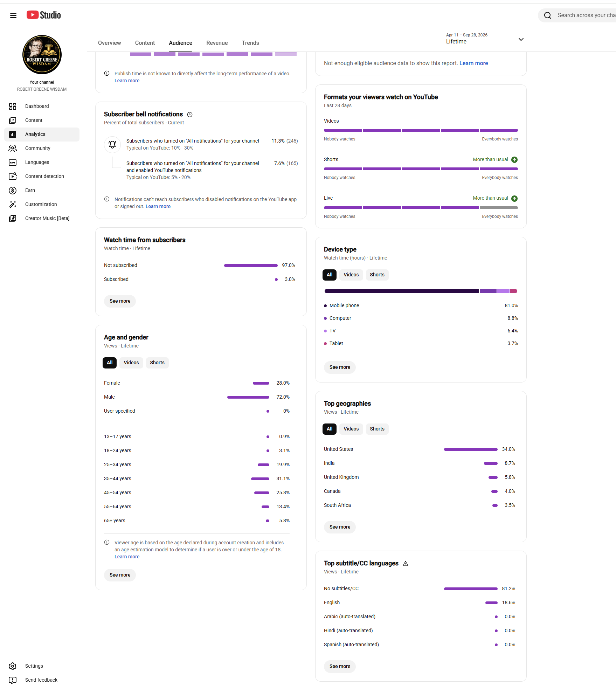Select the Analytics sidebar icon
The width and height of the screenshot is (616, 689).
pos(13,134)
